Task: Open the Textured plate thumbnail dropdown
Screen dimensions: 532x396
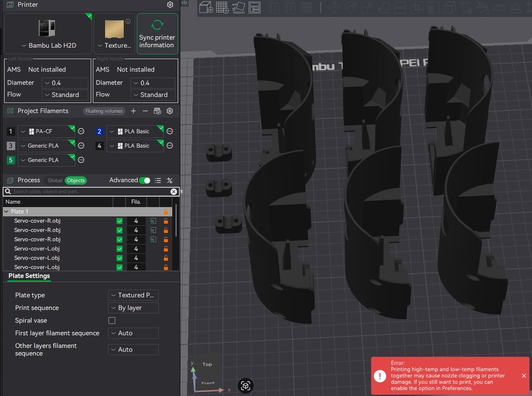Action: [114, 46]
